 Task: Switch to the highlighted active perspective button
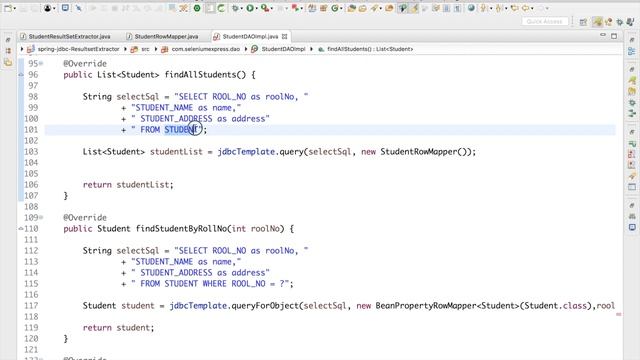point(598,21)
